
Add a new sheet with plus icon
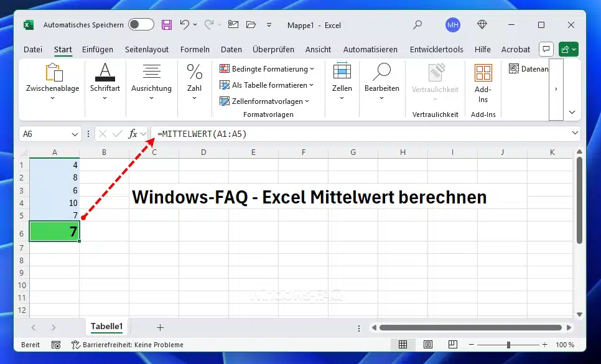coord(160,327)
